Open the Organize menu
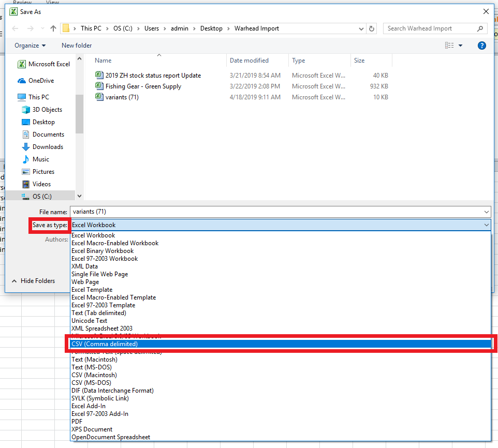 coord(30,46)
